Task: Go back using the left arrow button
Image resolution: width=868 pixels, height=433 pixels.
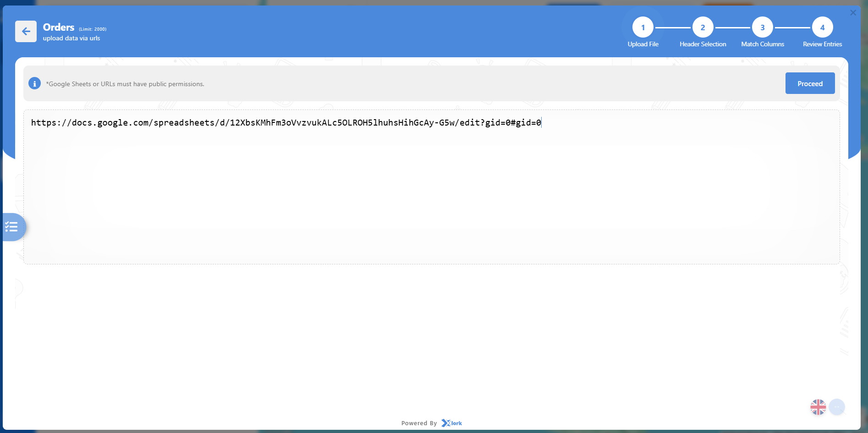Action: pyautogui.click(x=26, y=31)
